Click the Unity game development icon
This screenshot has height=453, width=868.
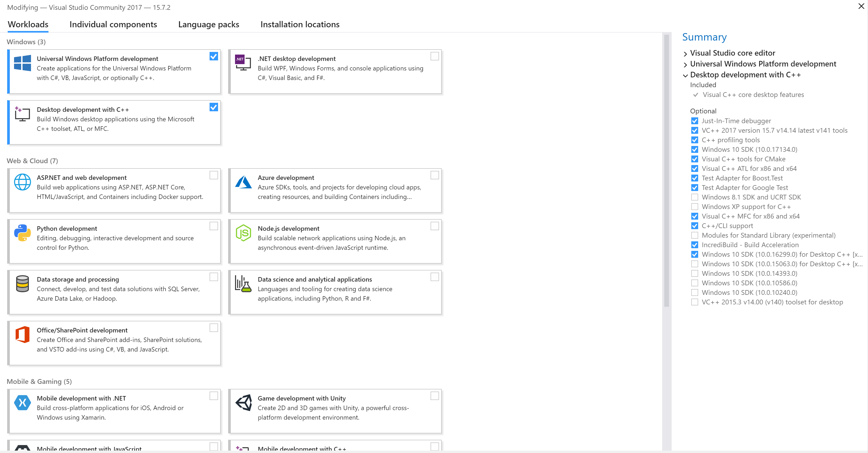[243, 402]
